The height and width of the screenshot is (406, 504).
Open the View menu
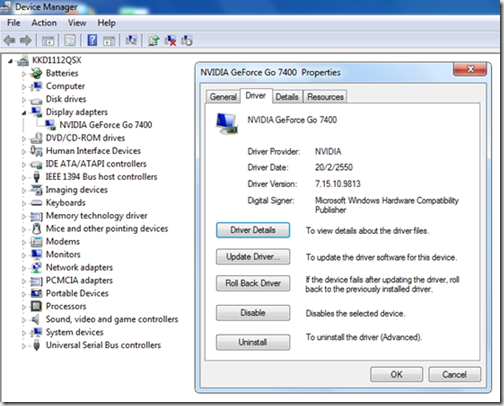coord(77,23)
